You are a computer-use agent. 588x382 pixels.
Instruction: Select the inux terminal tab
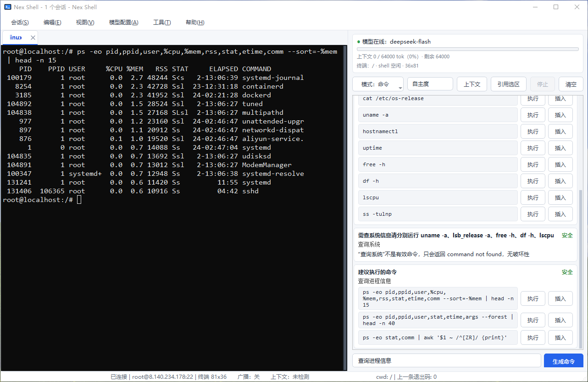pos(16,38)
